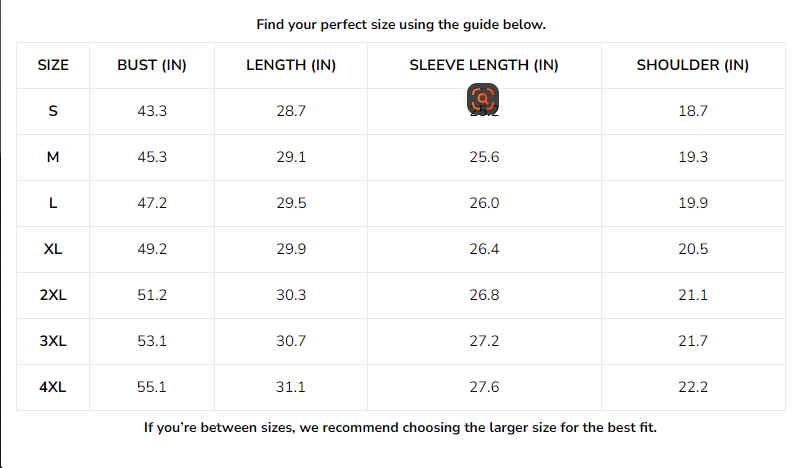This screenshot has width=797, height=468.
Task: Select the M size row label
Action: [53, 157]
